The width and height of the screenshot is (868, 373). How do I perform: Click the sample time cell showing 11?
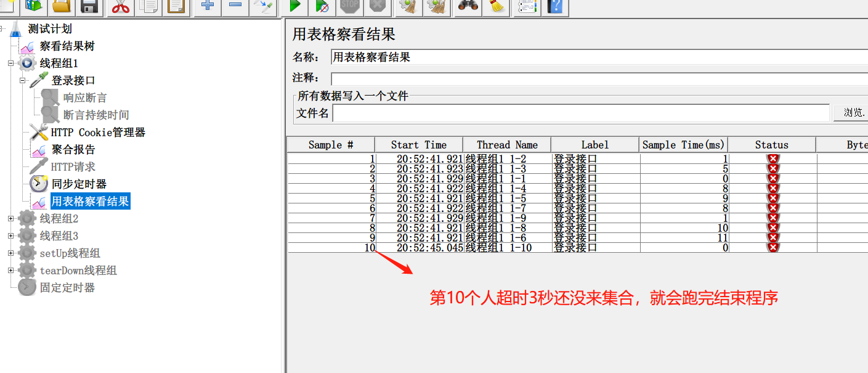pos(684,238)
